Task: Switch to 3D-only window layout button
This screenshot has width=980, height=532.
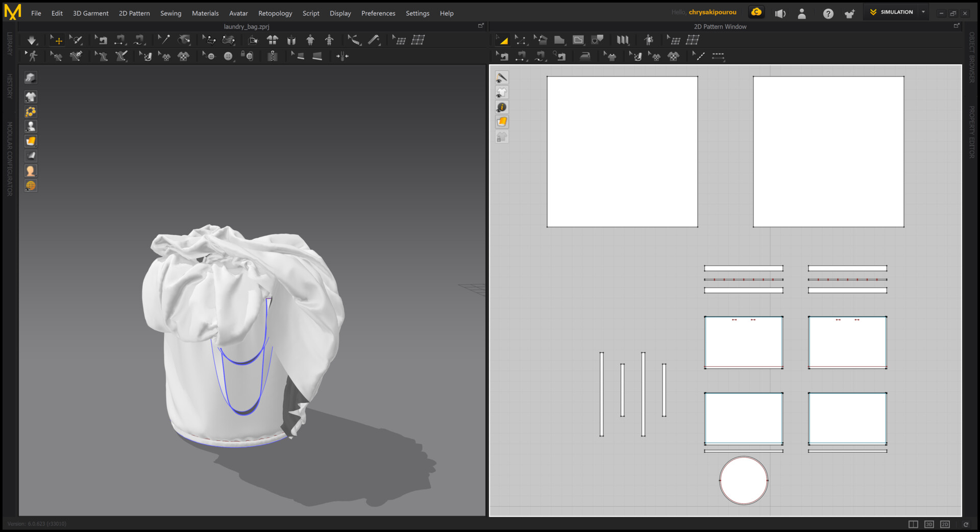Action: (x=929, y=524)
